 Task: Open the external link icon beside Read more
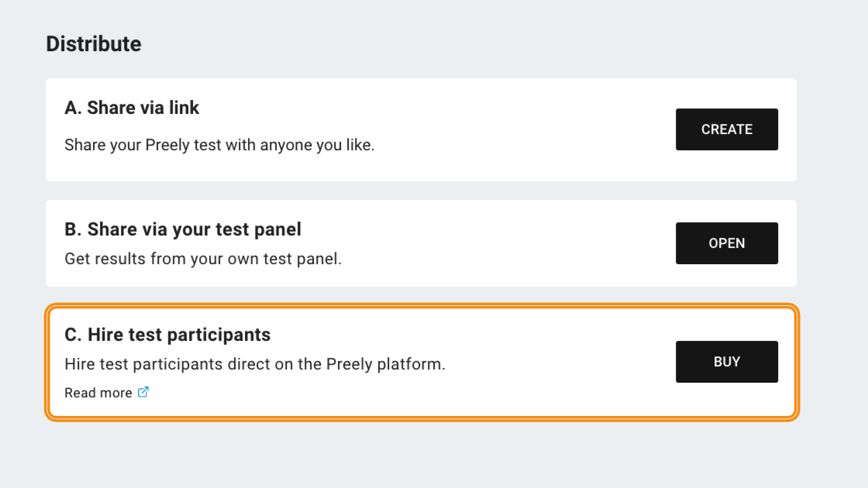click(x=143, y=392)
